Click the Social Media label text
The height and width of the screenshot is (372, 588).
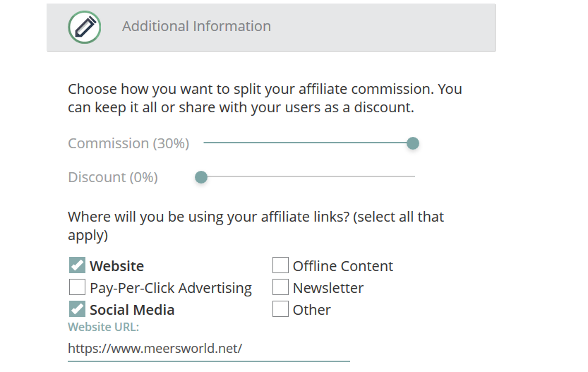[132, 310]
